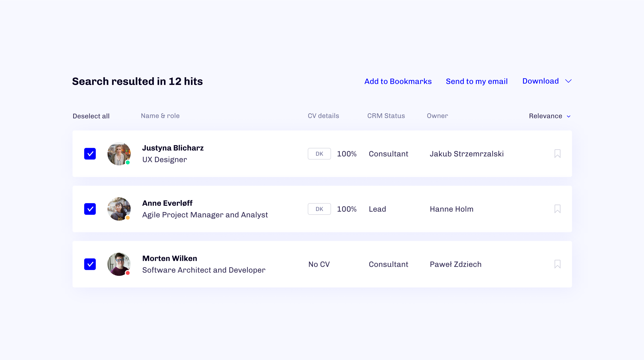Click the Download menu label
Viewport: 644px width, 360px height.
pyautogui.click(x=540, y=81)
